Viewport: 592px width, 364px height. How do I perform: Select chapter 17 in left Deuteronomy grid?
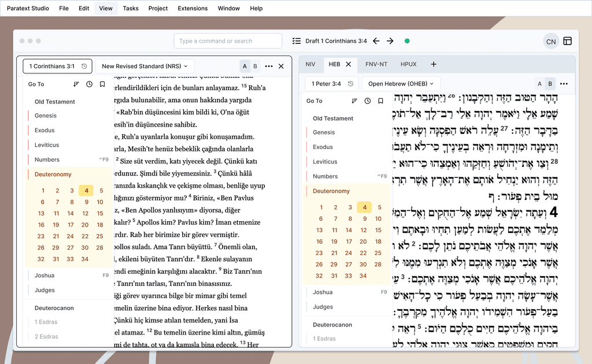71,225
